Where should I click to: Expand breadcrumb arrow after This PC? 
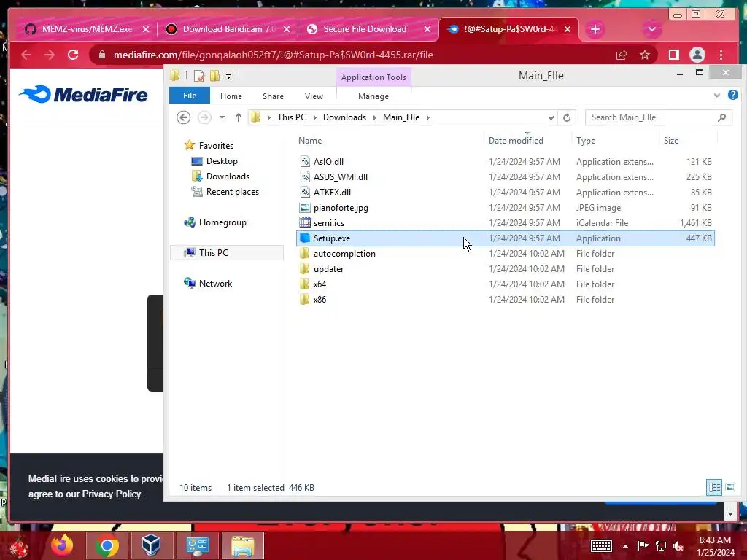(314, 117)
